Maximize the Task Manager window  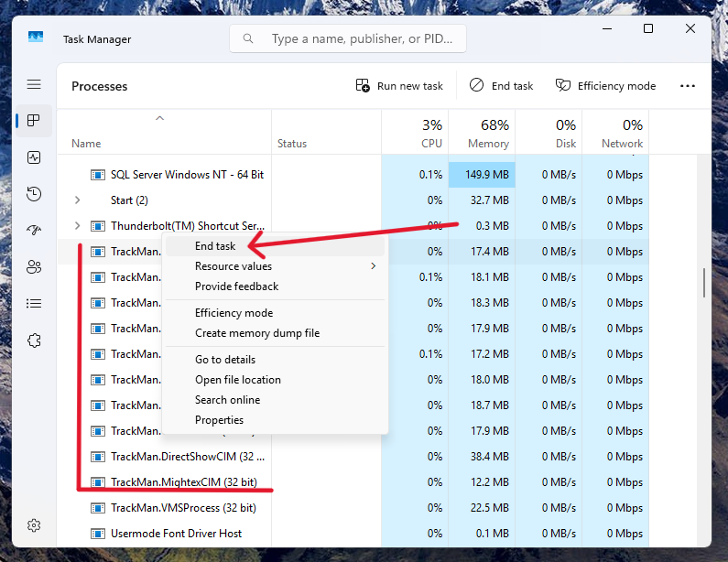(648, 28)
